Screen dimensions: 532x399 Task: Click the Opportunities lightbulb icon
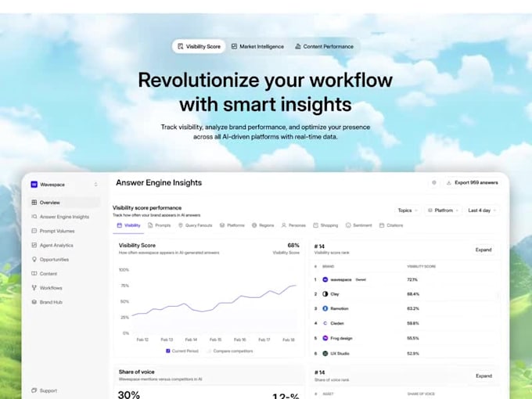pos(34,259)
